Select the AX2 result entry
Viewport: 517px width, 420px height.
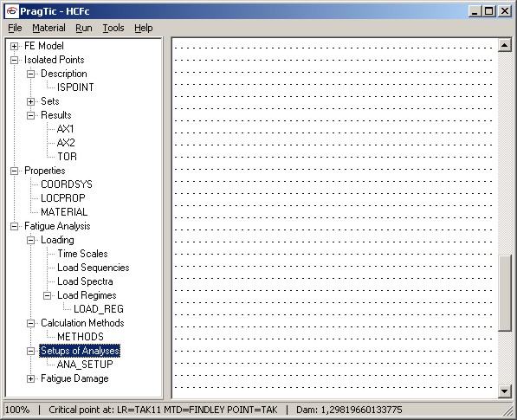(66, 143)
